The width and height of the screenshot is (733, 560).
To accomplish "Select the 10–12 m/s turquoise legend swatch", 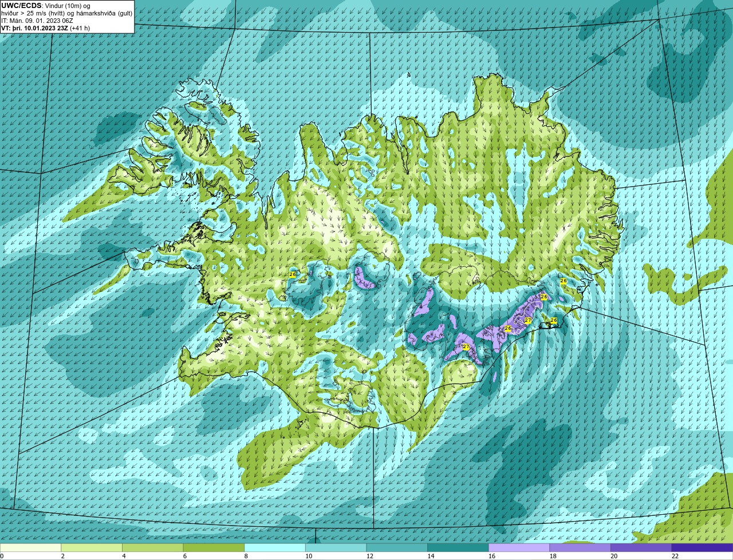I will click(336, 548).
